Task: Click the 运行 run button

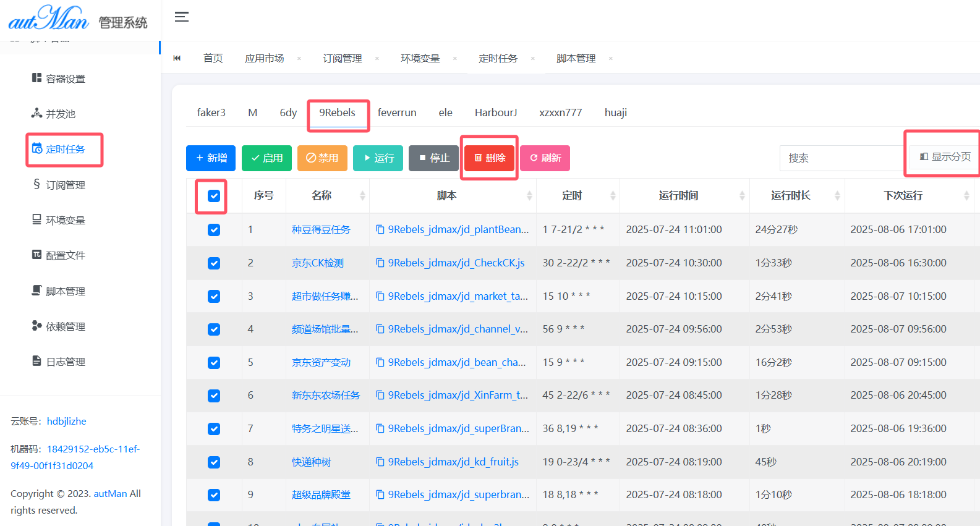Action: [378, 158]
